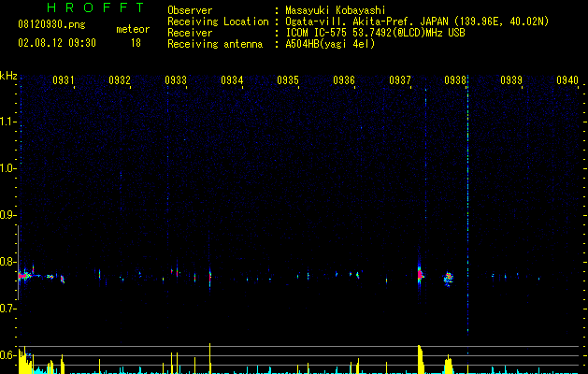Click the kHz axis unit label
Viewport: 588px width, 374px height.
pyautogui.click(x=8, y=76)
